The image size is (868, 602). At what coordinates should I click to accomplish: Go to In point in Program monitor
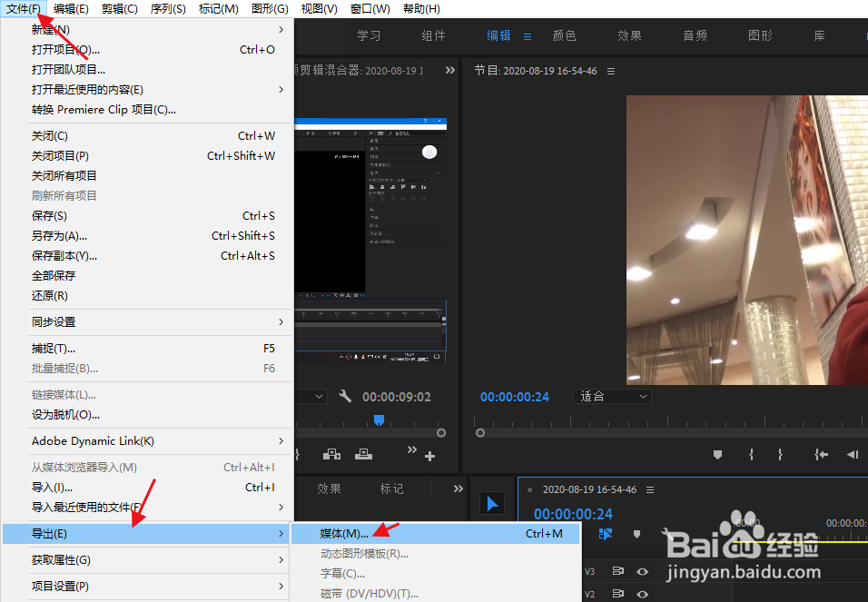[x=821, y=455]
